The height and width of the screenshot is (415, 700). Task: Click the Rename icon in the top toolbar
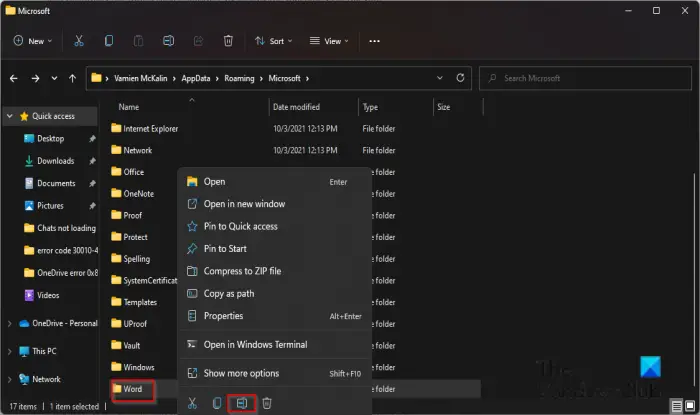point(168,41)
